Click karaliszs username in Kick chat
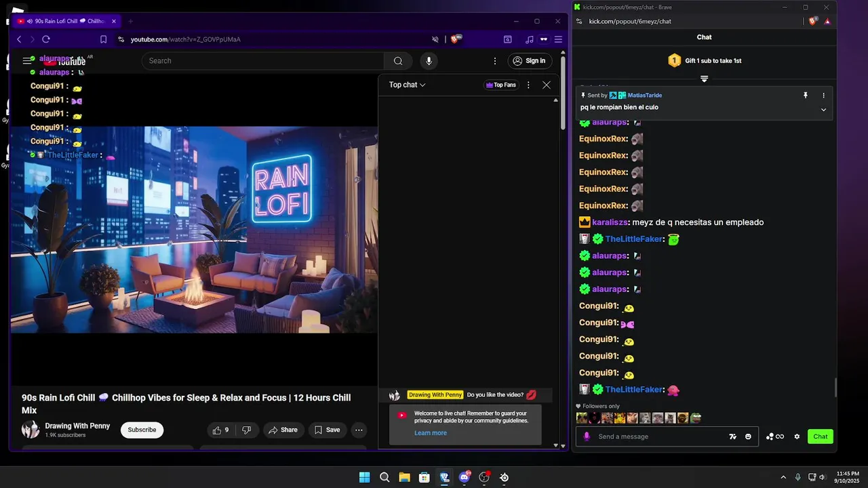This screenshot has width=868, height=488. (x=611, y=222)
